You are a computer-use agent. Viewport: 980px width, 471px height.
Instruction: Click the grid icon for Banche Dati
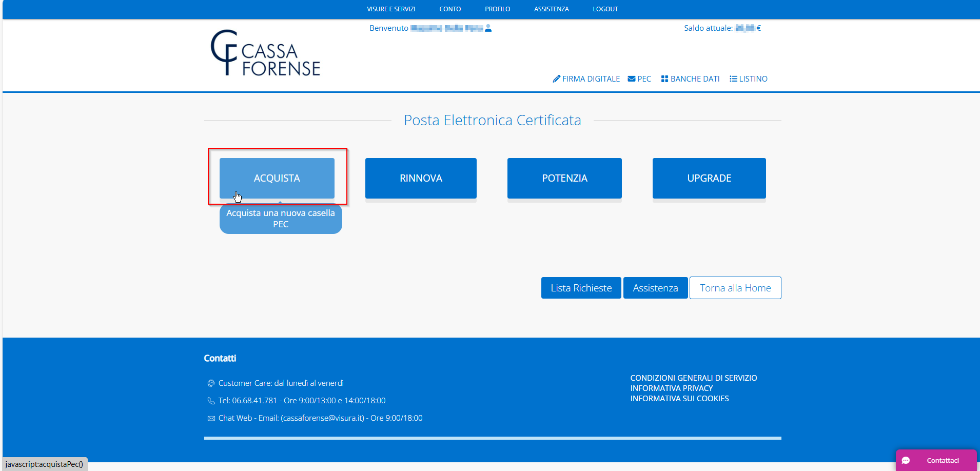664,79
